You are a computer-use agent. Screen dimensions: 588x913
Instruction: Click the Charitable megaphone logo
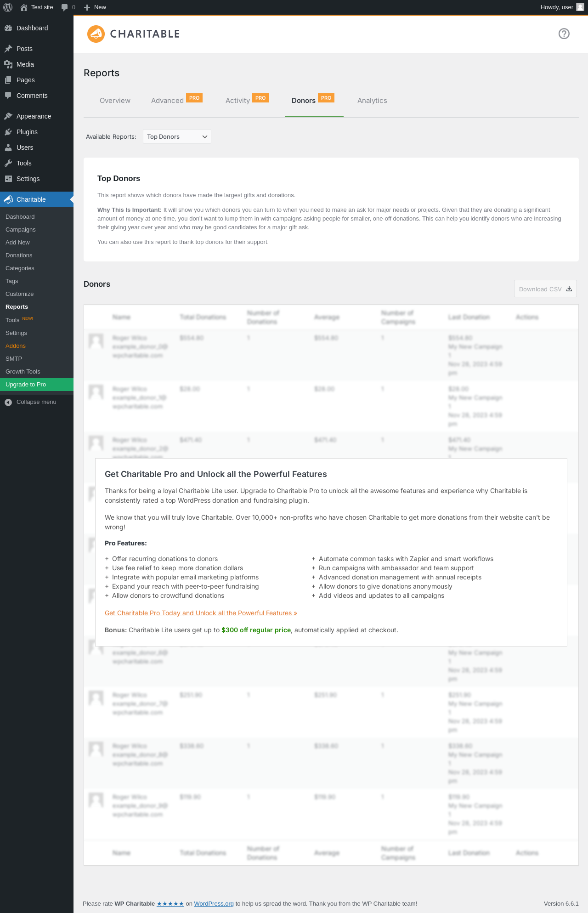[96, 34]
